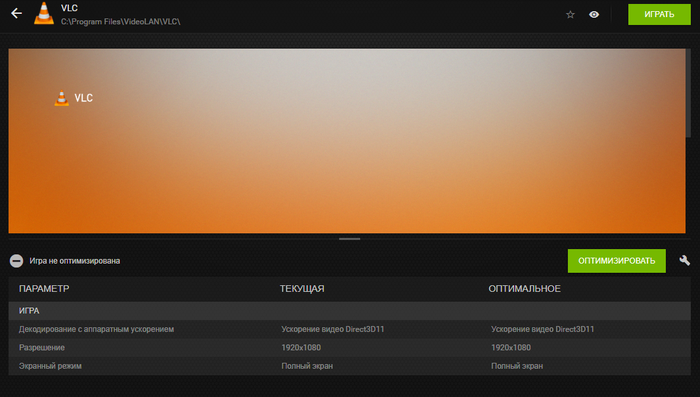Click optimal Полный экран value
The width and height of the screenshot is (700, 397).
coord(517,366)
